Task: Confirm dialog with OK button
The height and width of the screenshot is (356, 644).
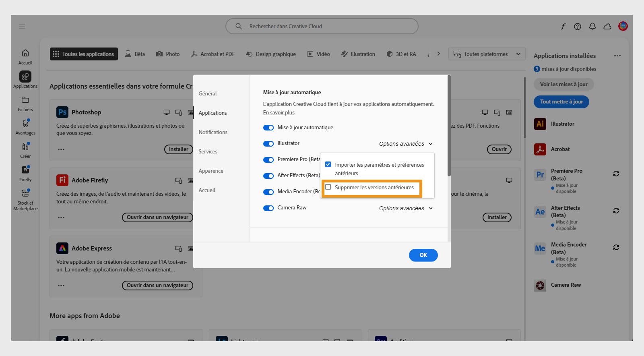Action: click(x=423, y=255)
